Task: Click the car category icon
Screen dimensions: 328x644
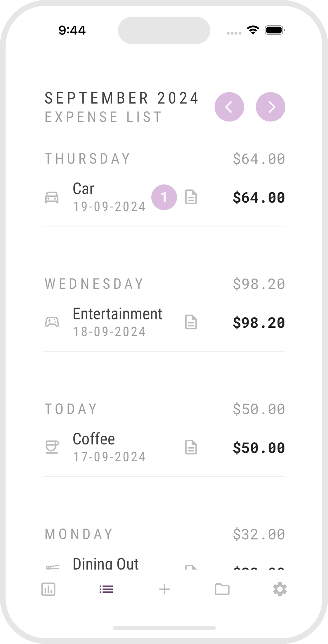Action: [x=52, y=198]
